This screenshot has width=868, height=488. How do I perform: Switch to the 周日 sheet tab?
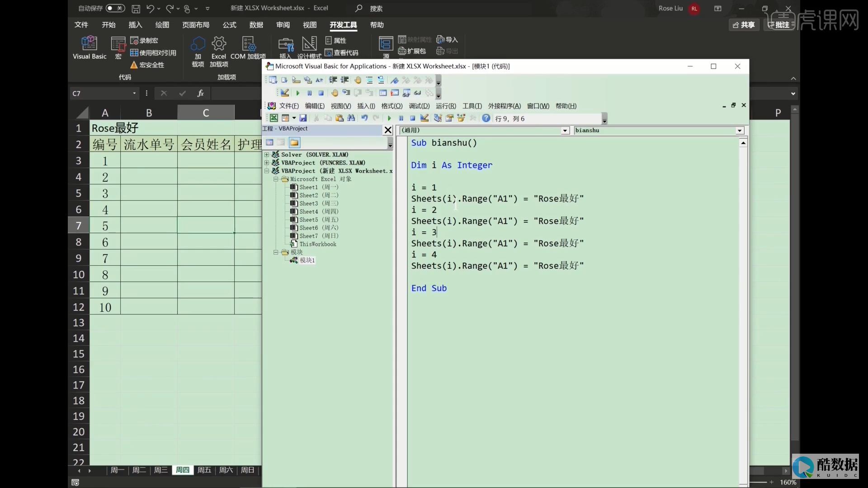click(x=248, y=470)
